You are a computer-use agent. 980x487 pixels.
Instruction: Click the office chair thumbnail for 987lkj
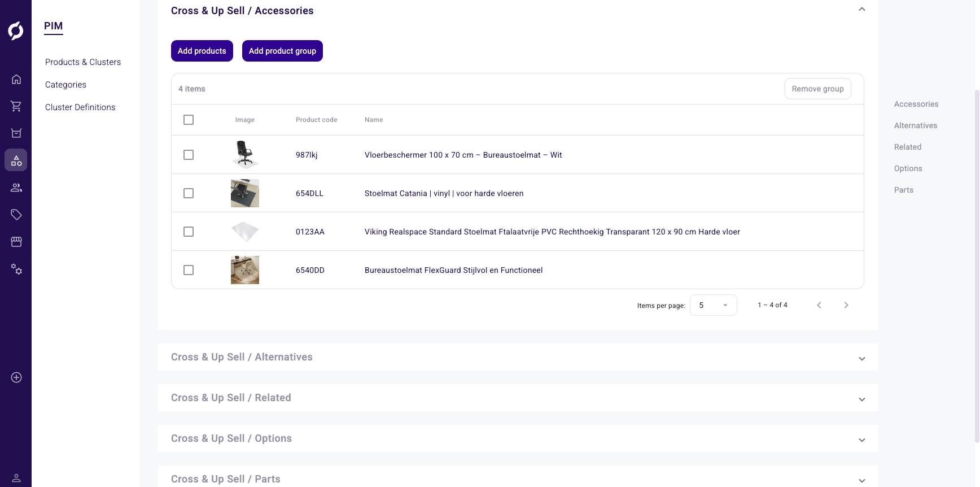245,155
